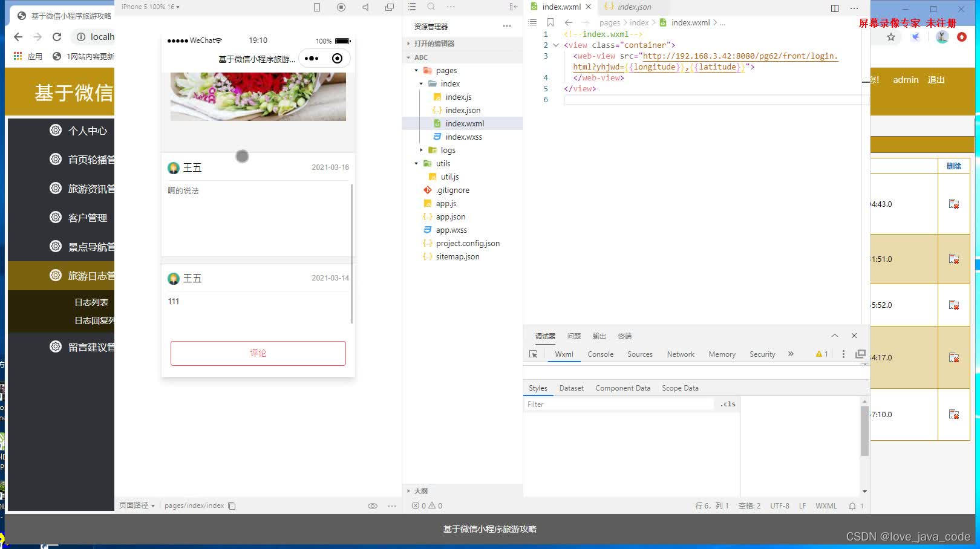Activate the element inspector picker
The image size is (980, 549).
click(533, 354)
